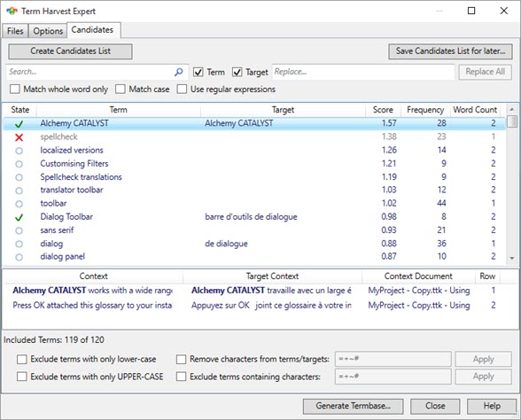Image resolution: width=521 pixels, height=420 pixels.
Task: Sort by the Word Count column header
Action: [x=475, y=110]
